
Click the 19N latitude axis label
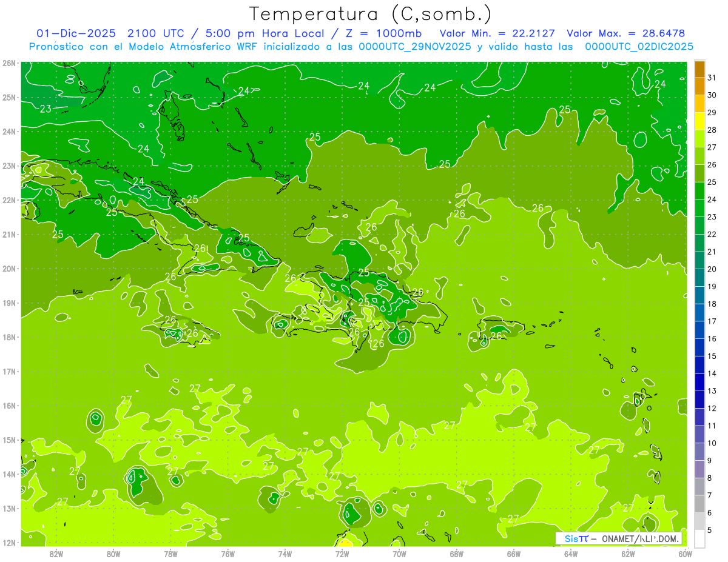(x=9, y=303)
